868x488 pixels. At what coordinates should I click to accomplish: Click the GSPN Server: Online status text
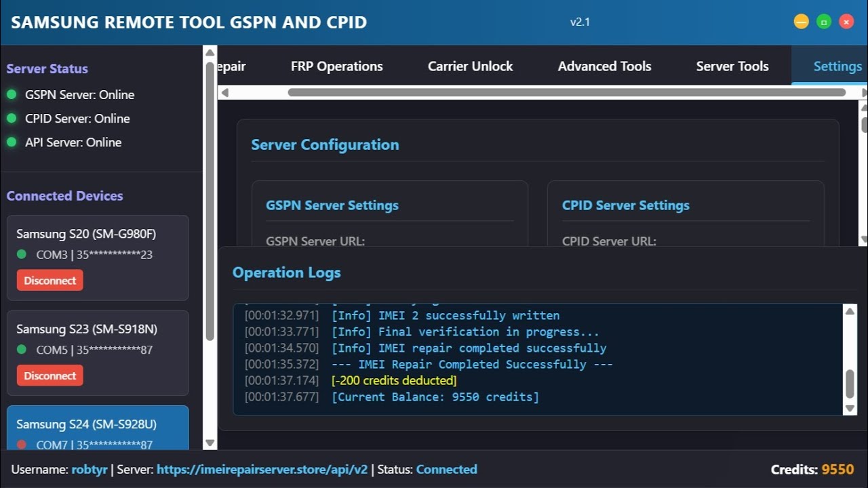tap(80, 94)
